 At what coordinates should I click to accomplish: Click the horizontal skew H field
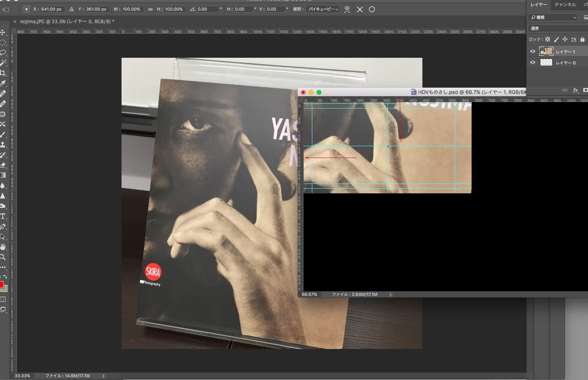(x=244, y=9)
